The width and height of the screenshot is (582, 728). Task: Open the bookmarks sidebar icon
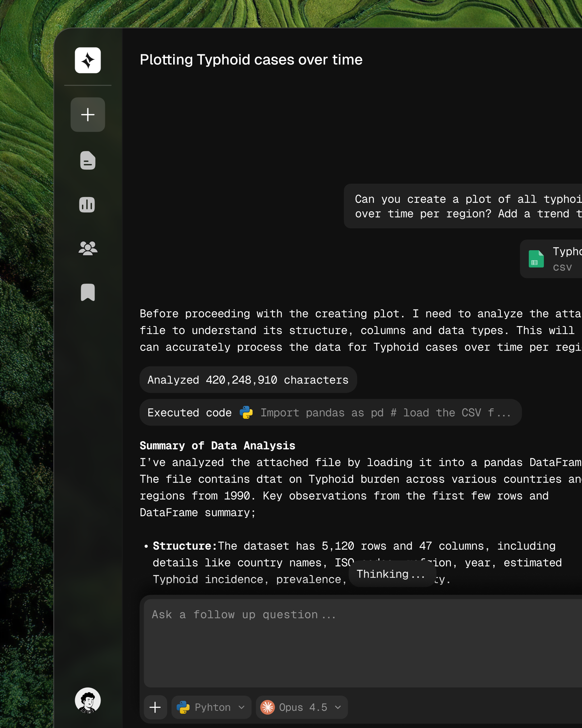click(x=88, y=292)
